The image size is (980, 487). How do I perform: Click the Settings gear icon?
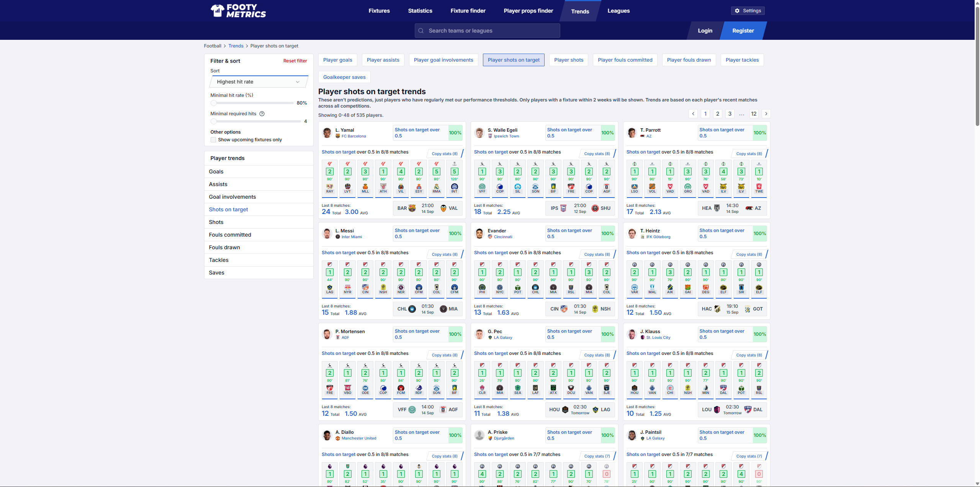coord(737,11)
